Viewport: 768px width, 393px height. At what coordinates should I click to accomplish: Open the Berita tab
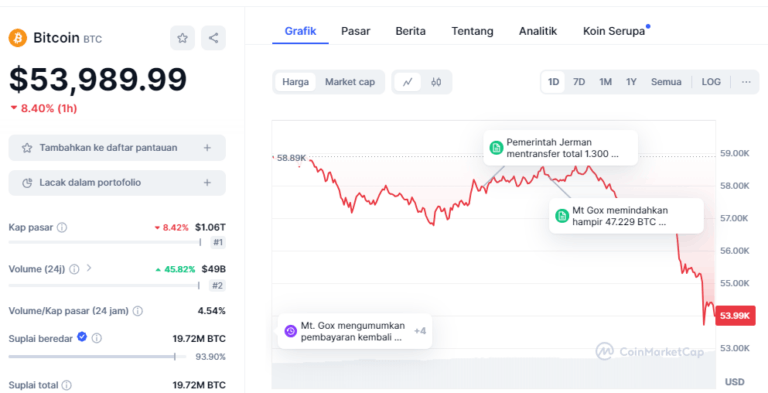tap(410, 31)
